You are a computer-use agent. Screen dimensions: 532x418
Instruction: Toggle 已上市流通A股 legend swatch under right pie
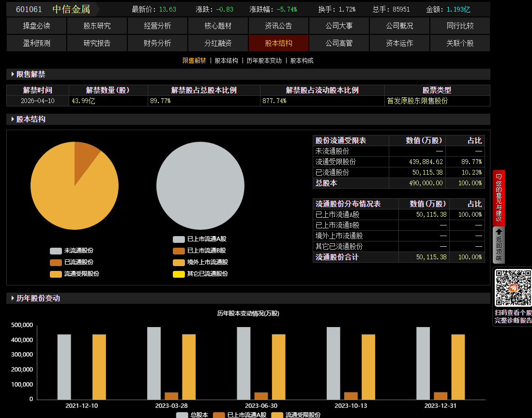[179, 239]
